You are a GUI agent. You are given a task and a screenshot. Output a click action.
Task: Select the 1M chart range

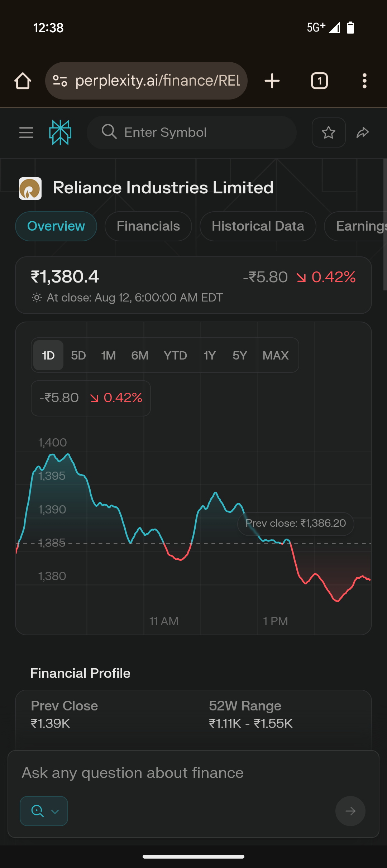tap(109, 356)
